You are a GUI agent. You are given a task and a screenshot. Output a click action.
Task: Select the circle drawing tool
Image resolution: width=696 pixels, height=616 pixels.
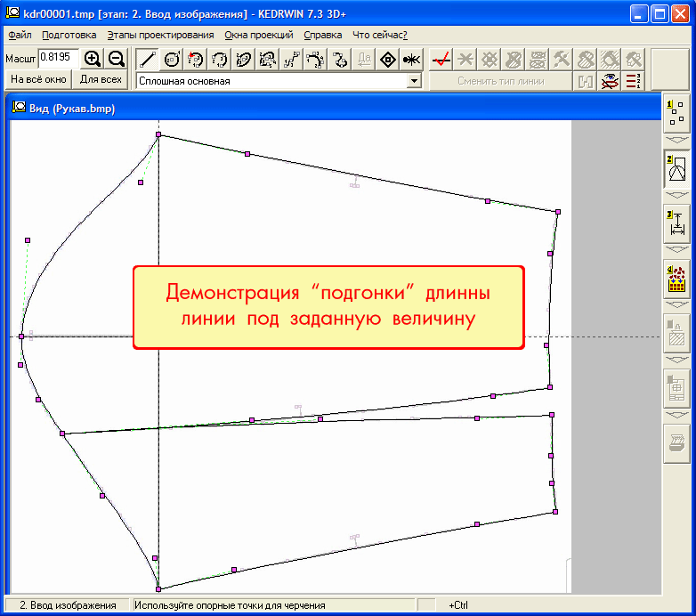coord(172,60)
